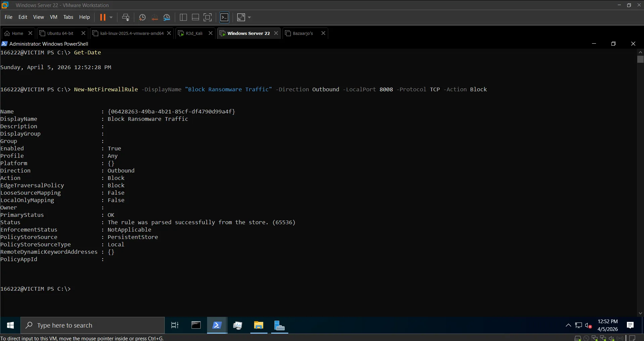Viewport: 644px width, 341px height.
Task: Pause the virtual machine with the orange button
Action: point(103,17)
